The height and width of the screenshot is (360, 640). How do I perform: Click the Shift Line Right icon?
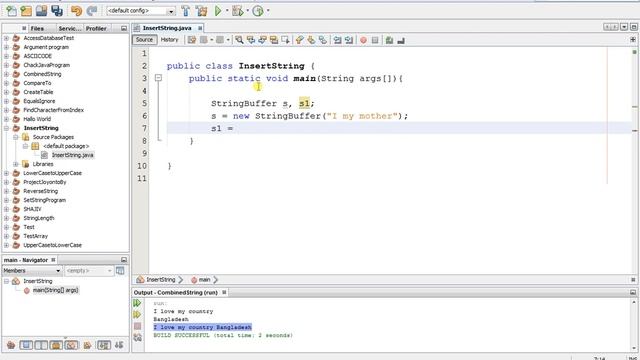(x=349, y=40)
